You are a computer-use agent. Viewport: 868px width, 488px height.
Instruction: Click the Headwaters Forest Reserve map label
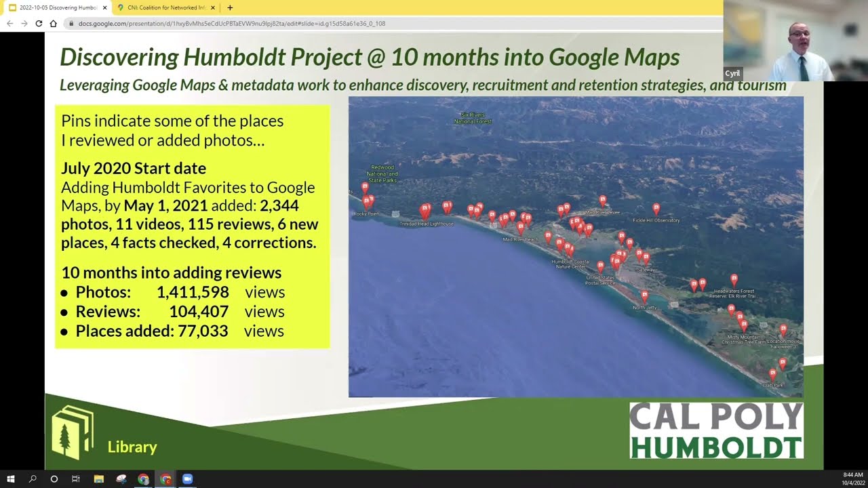click(732, 293)
